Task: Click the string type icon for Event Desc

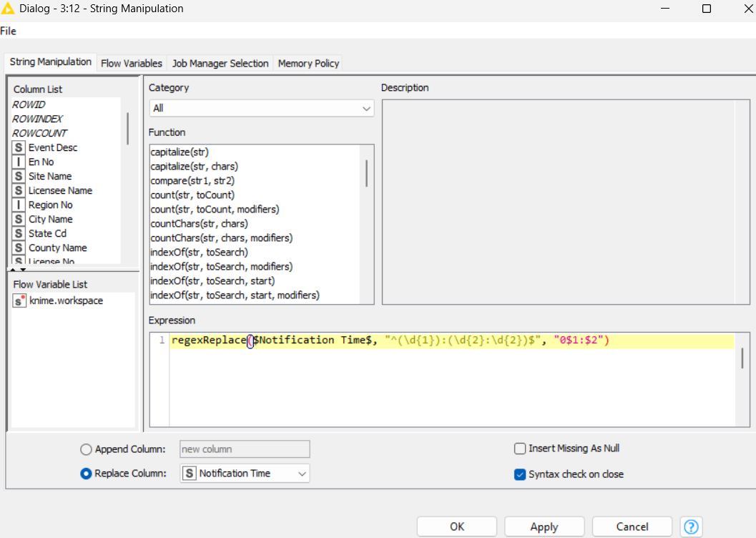Action: pos(19,147)
